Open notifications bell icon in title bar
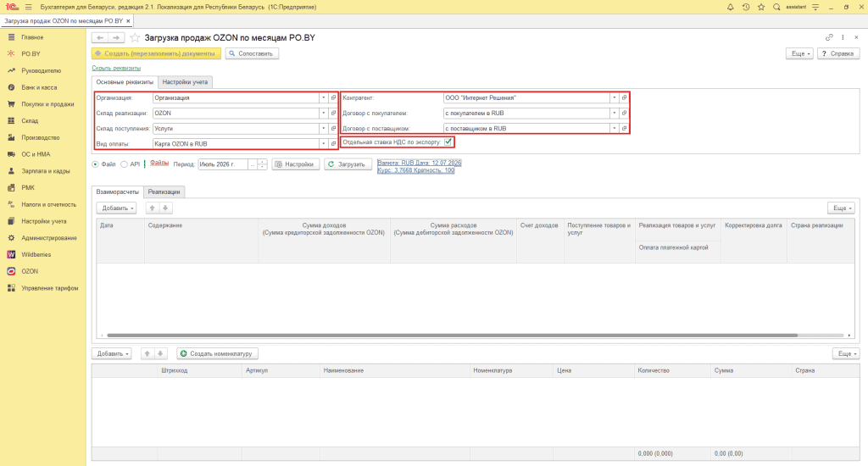The width and height of the screenshot is (868, 466). pos(730,7)
